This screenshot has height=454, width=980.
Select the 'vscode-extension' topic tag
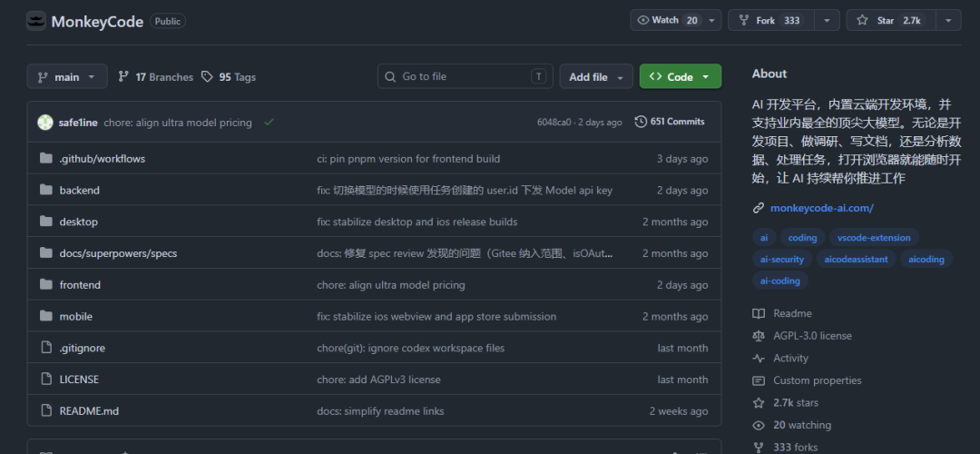pyautogui.click(x=875, y=238)
